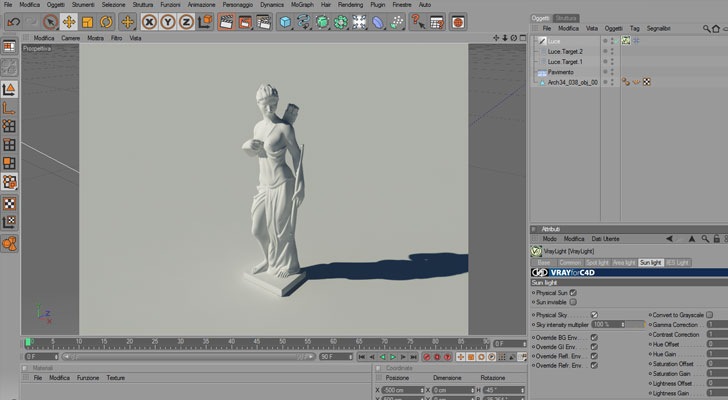728x400 pixels.
Task: Open the Rendering menu
Action: 351,5
